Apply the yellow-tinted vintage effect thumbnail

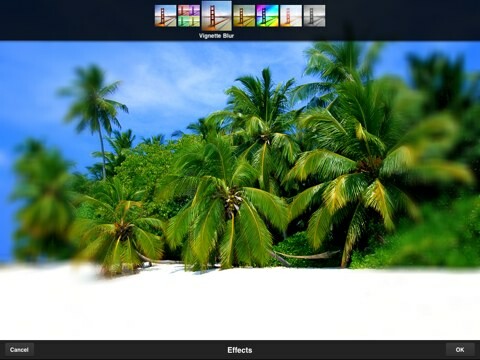tap(244, 16)
